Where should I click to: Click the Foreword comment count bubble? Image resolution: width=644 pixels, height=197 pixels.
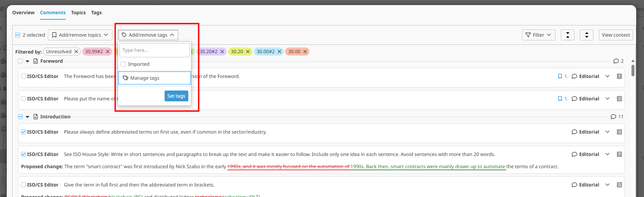pyautogui.click(x=616, y=61)
